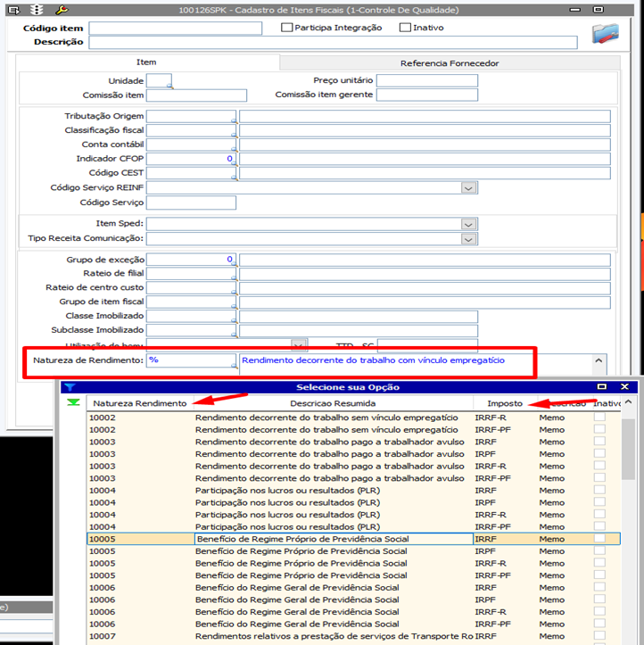Enable the Participa Integração checkbox
644x645 pixels.
point(286,28)
